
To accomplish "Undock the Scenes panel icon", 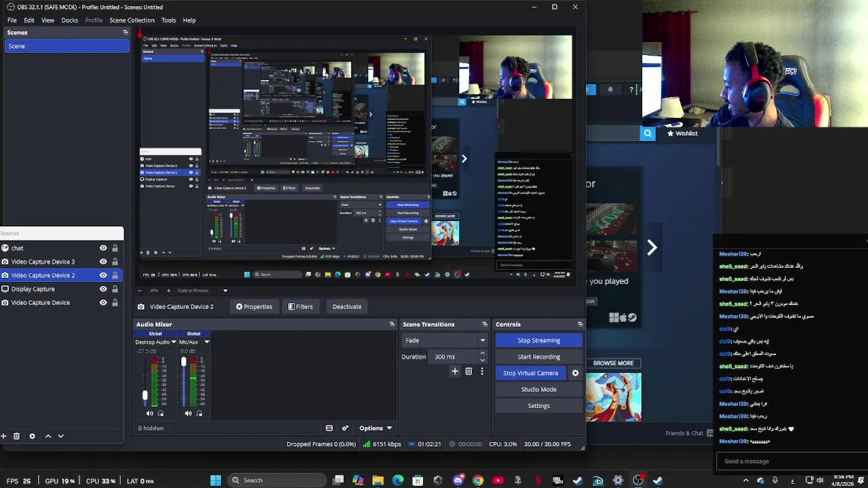I will coord(125,33).
